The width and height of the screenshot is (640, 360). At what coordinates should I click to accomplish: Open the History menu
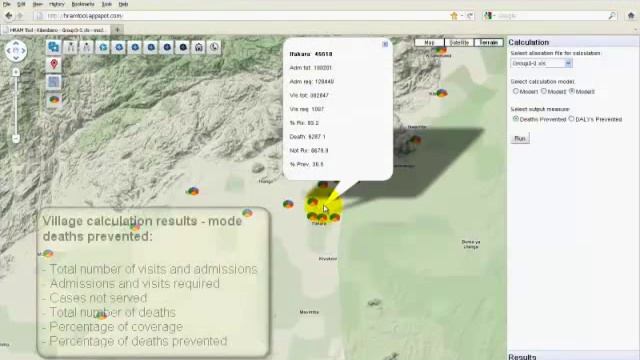point(57,4)
